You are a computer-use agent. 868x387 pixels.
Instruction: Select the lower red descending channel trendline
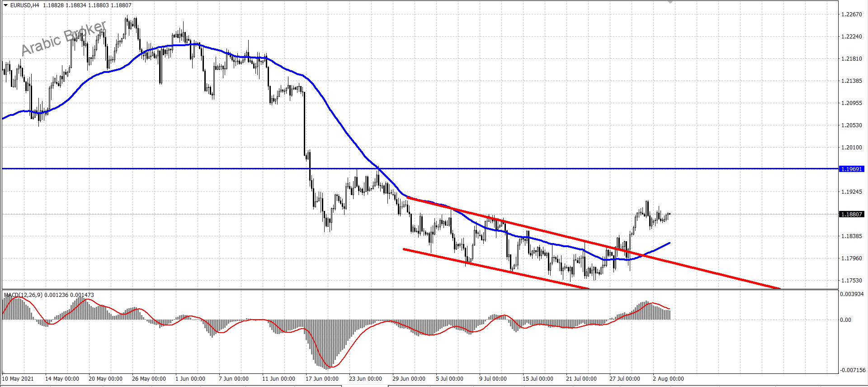(x=496, y=268)
